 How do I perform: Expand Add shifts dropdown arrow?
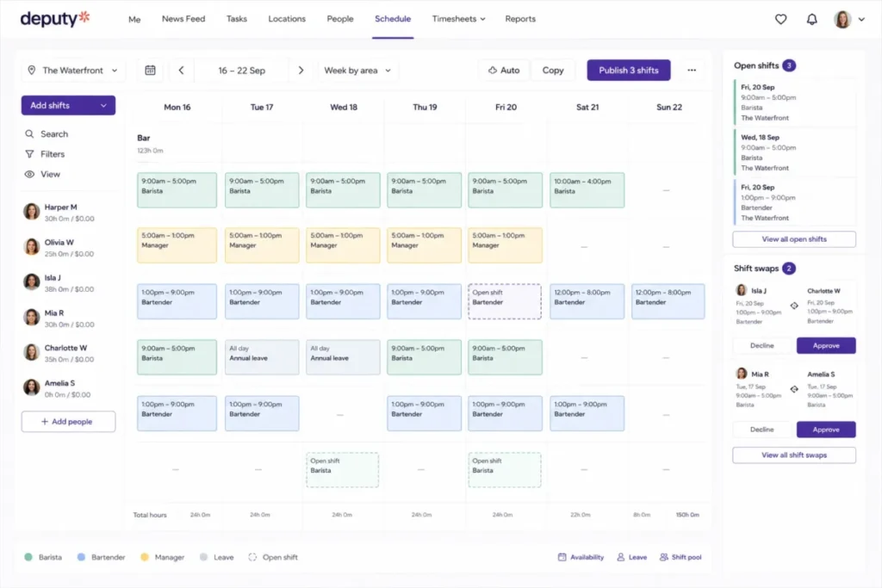point(103,106)
